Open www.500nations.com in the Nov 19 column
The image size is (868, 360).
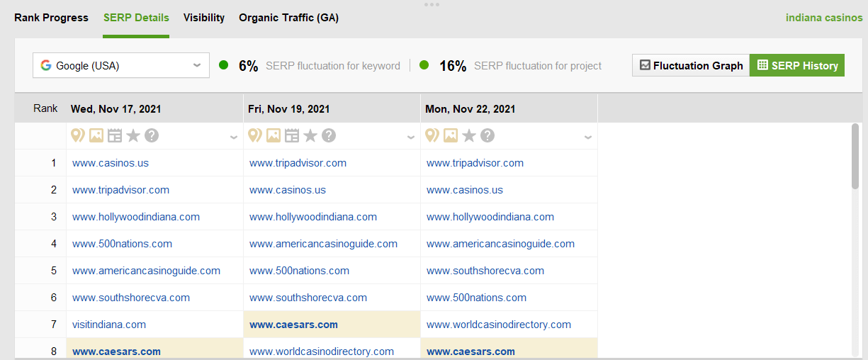(299, 271)
